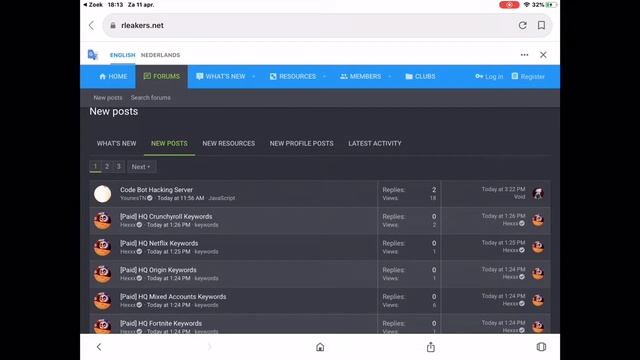Go to page 3 of results

[119, 167]
